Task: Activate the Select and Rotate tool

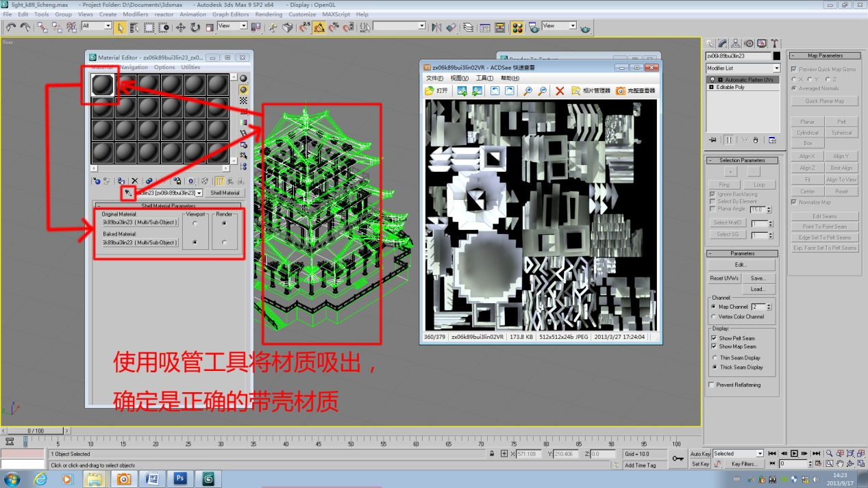Action: coord(195,27)
